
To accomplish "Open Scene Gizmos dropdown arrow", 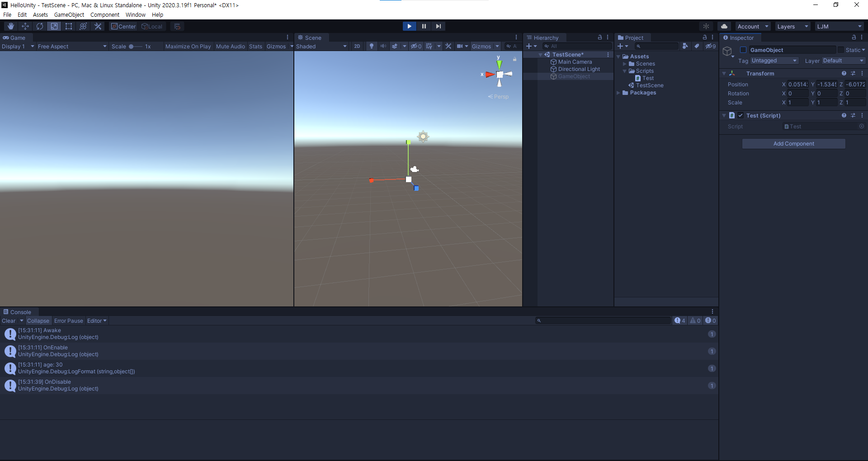I will (497, 46).
